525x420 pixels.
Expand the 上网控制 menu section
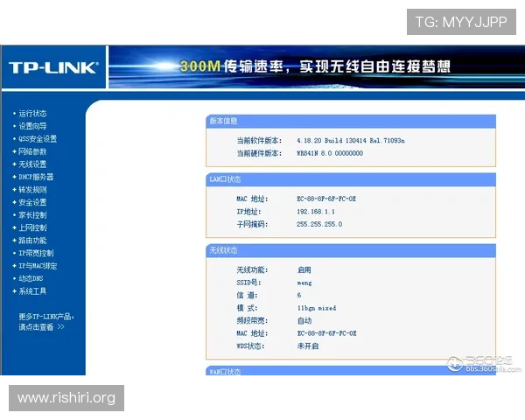click(x=32, y=227)
